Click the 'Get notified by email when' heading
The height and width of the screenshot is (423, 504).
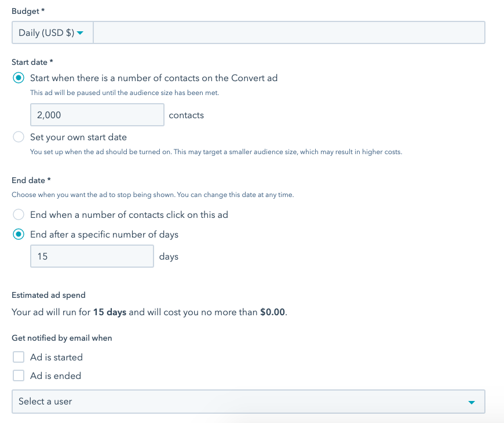point(62,338)
